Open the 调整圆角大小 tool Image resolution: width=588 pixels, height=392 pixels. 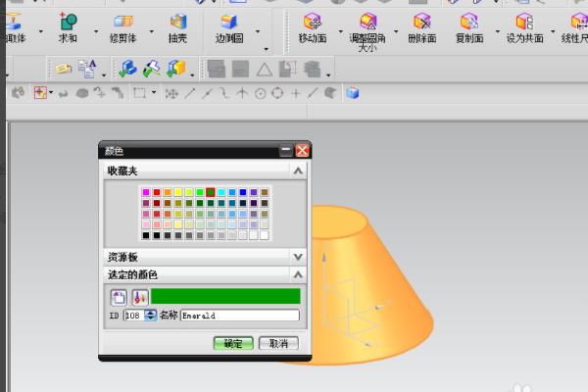367,22
